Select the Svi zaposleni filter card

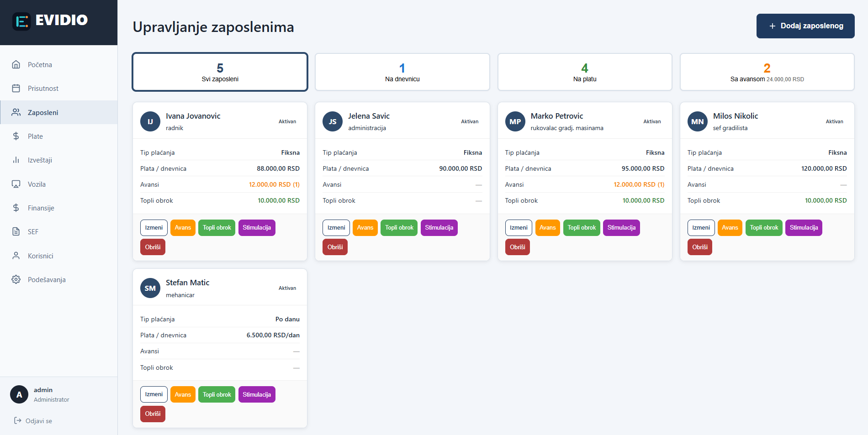[x=220, y=72]
